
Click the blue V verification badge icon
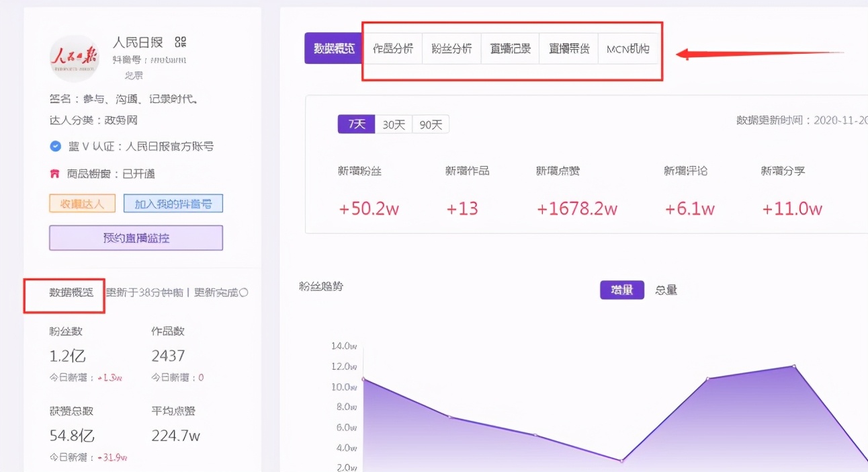click(x=55, y=146)
